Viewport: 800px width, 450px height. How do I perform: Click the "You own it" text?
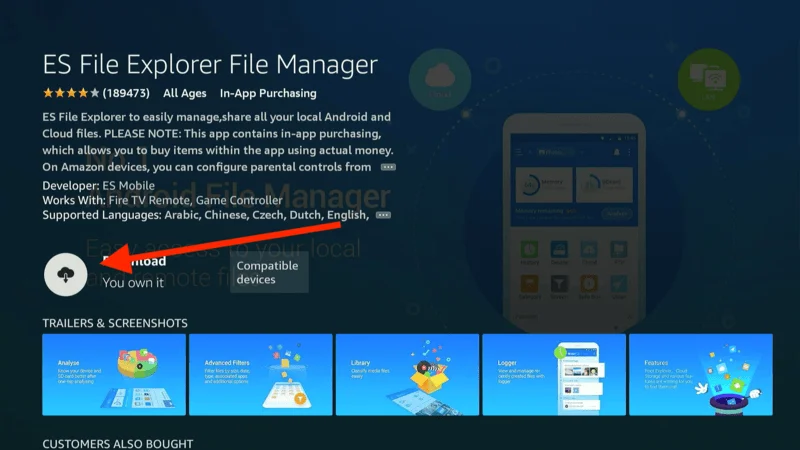pos(133,283)
